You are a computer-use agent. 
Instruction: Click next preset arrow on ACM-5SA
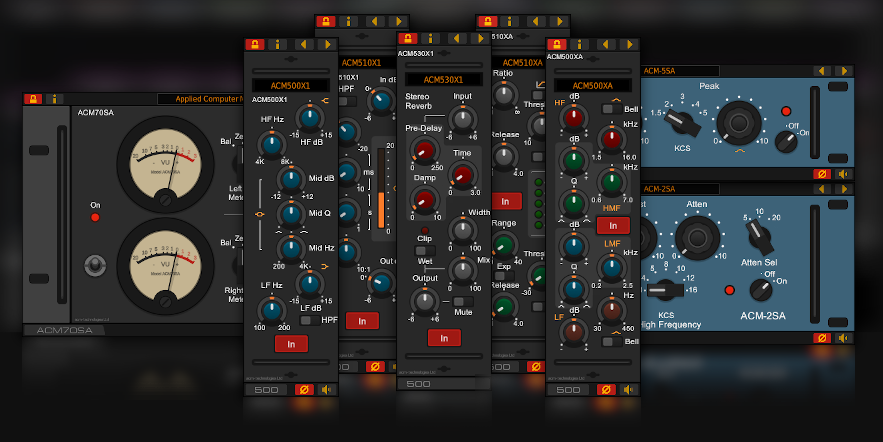[846, 71]
